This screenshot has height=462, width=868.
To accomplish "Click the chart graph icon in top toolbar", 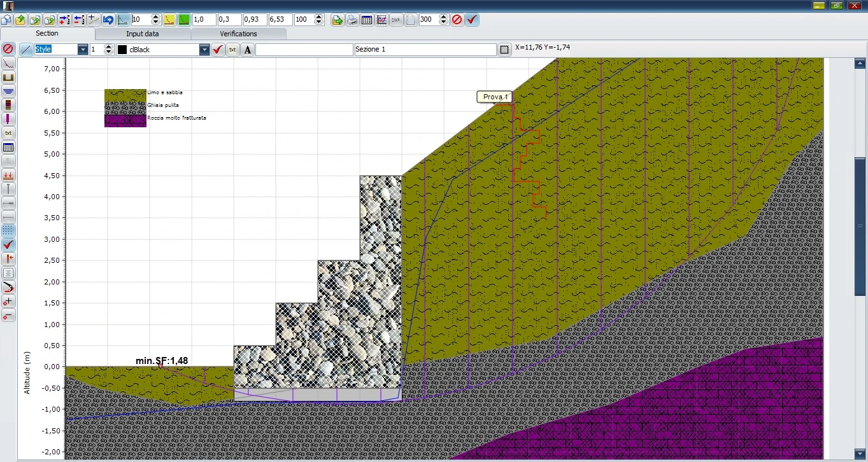I will click(x=381, y=20).
